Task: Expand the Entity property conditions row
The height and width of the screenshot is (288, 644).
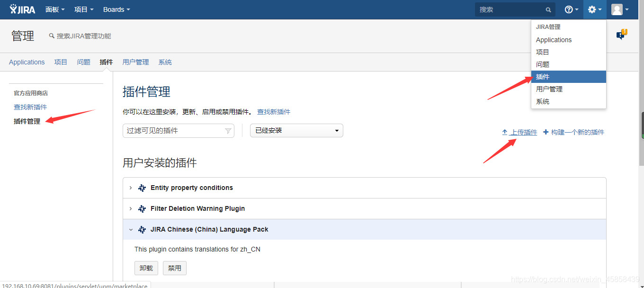Action: pyautogui.click(x=131, y=188)
